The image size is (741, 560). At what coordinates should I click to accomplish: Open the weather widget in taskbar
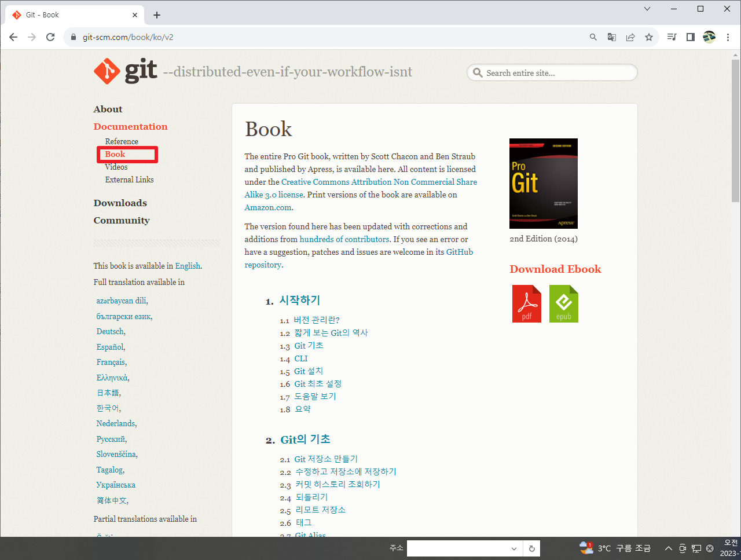[615, 548]
